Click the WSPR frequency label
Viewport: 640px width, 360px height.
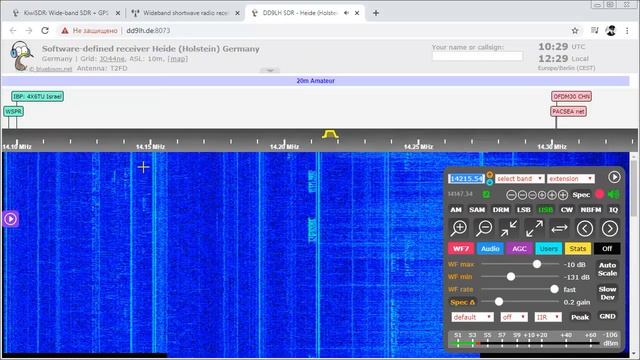(x=13, y=111)
